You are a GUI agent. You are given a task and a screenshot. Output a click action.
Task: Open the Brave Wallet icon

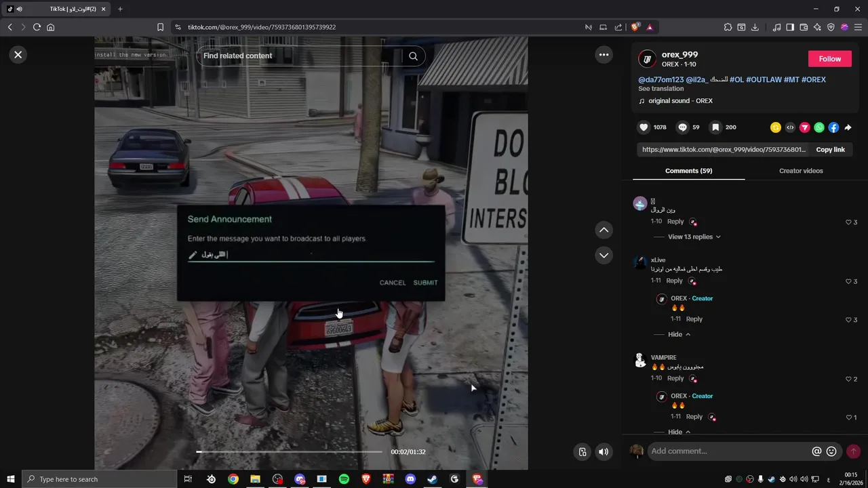click(804, 27)
